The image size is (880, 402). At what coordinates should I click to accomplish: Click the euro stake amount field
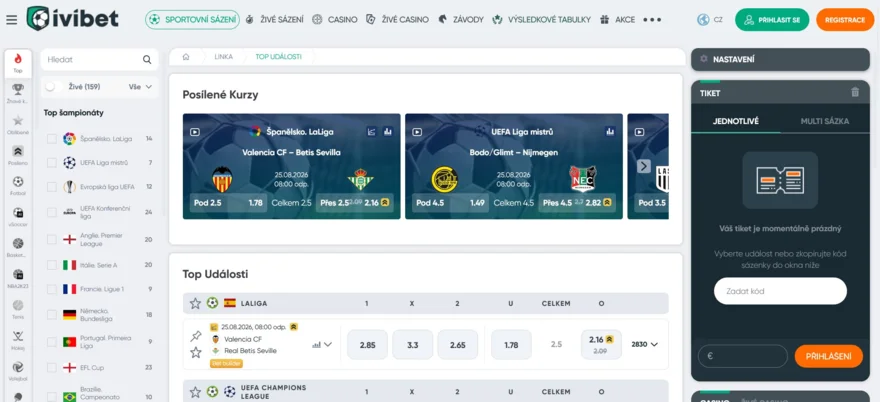[742, 357]
